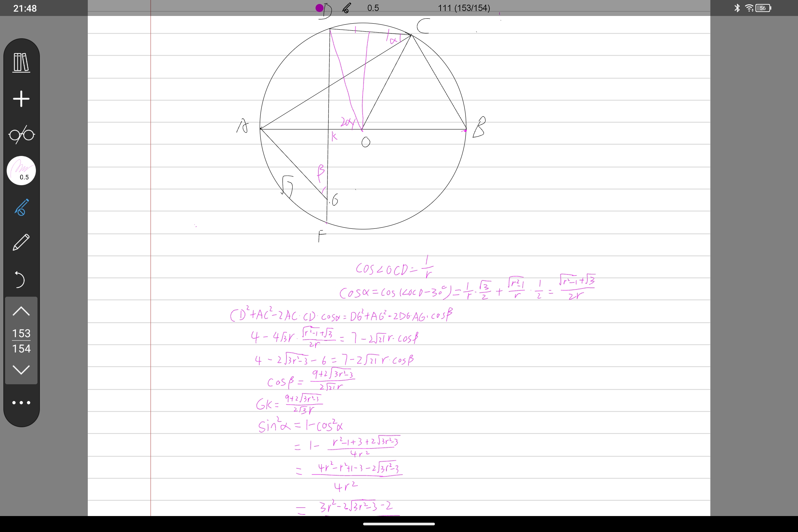This screenshot has height=532, width=798.
Task: Tap the 0.5 stroke width label
Action: (x=373, y=8)
